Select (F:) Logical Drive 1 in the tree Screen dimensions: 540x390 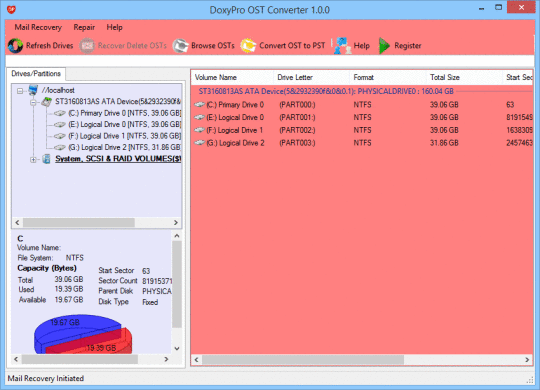pos(124,136)
